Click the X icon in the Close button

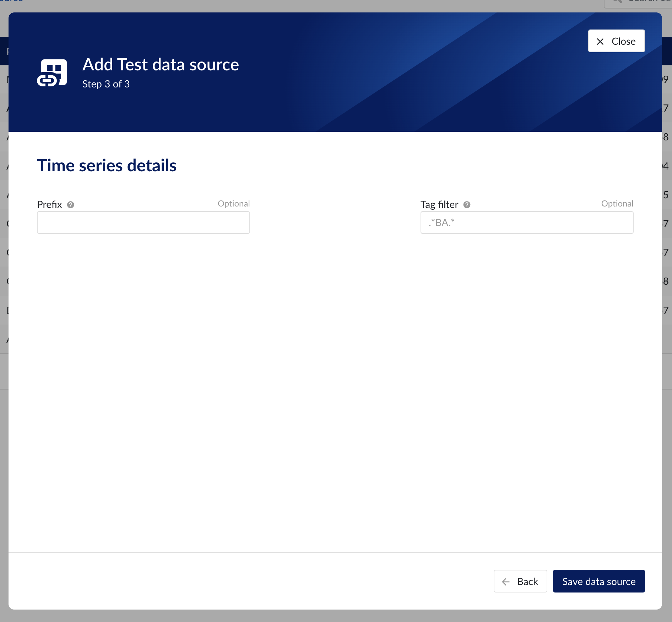(x=600, y=41)
